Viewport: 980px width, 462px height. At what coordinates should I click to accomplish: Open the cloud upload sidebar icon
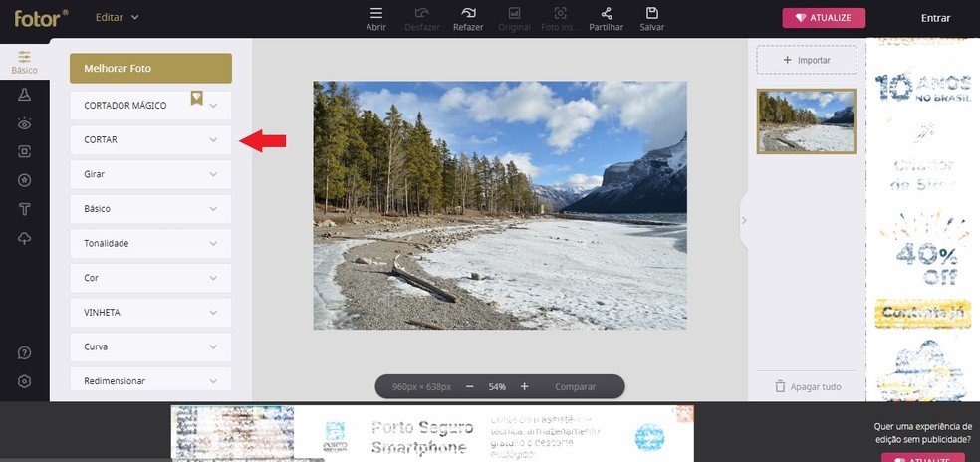tap(24, 238)
